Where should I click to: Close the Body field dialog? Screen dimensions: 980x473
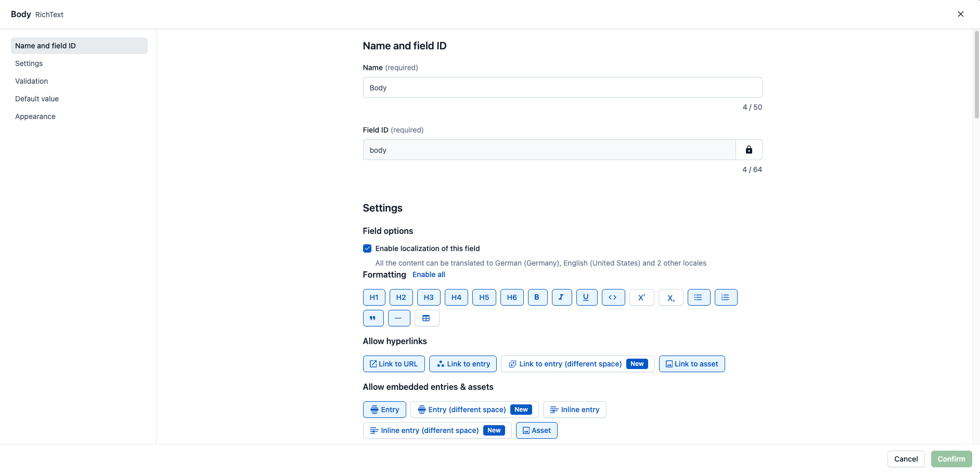[961, 14]
